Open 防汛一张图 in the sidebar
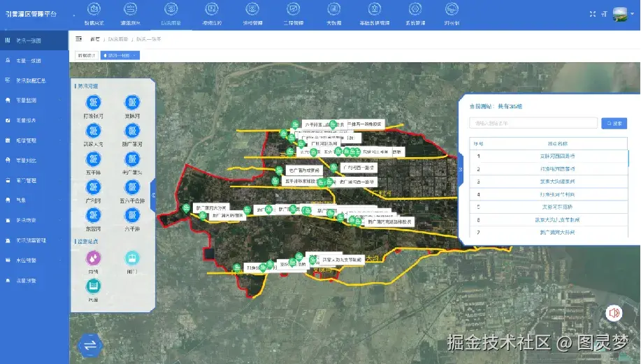The height and width of the screenshot is (364, 641). pyautogui.click(x=34, y=41)
